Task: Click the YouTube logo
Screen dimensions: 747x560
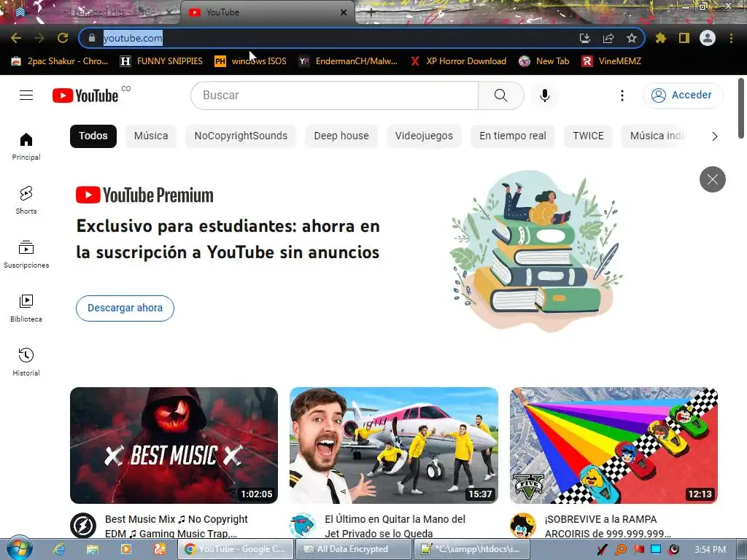Action: [x=85, y=96]
